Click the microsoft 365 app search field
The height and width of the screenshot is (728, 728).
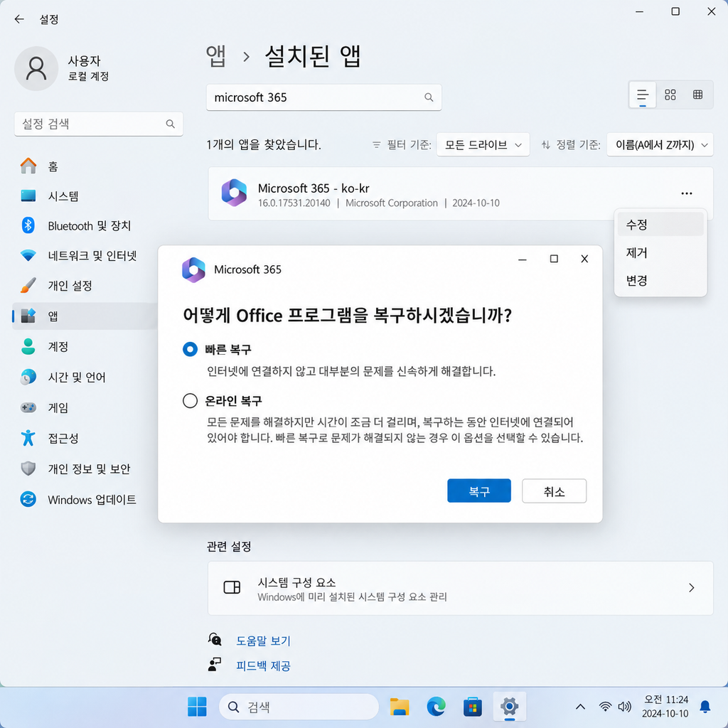coord(323,97)
